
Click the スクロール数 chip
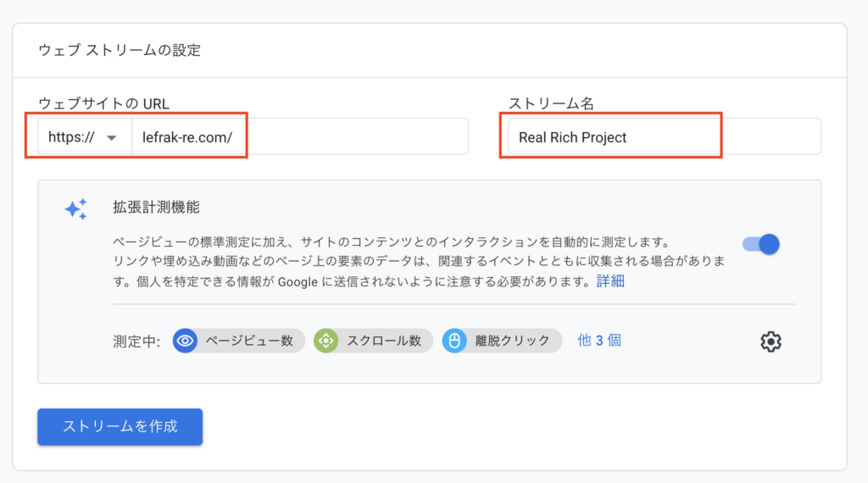[x=373, y=341]
